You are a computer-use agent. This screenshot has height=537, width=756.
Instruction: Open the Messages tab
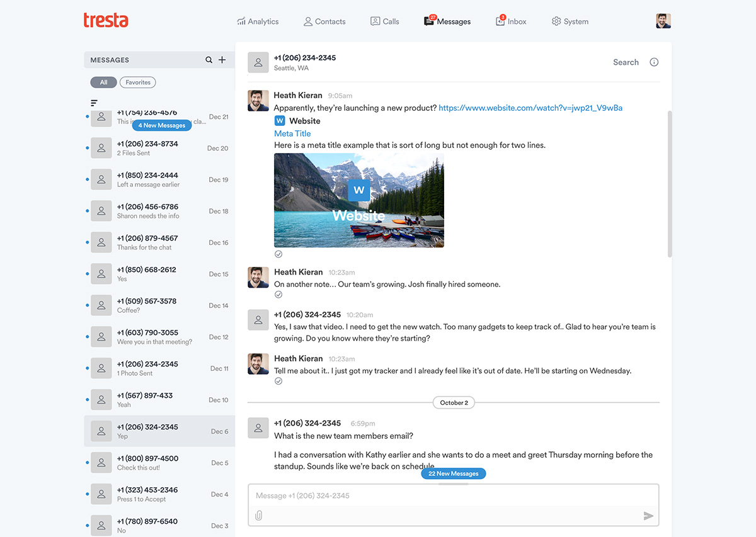tap(447, 21)
